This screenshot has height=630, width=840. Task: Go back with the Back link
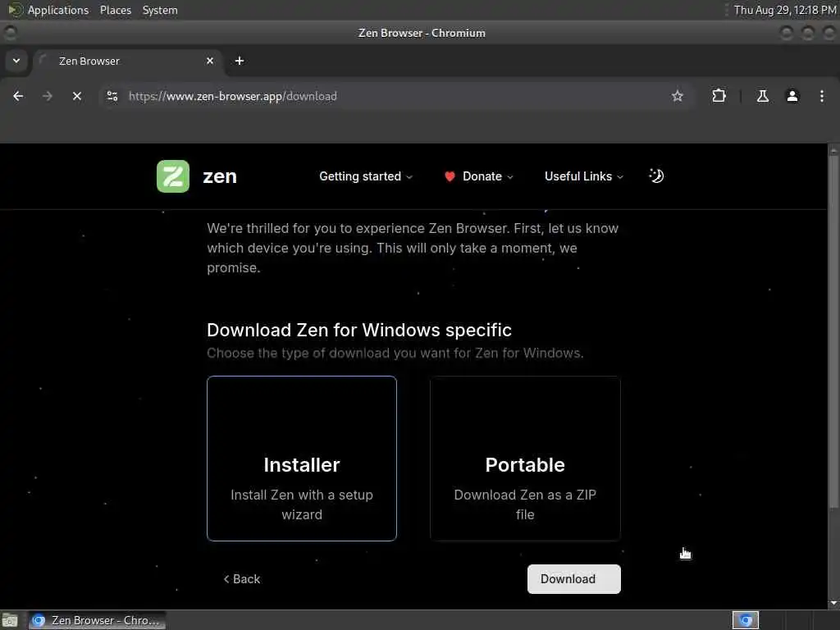(x=242, y=579)
